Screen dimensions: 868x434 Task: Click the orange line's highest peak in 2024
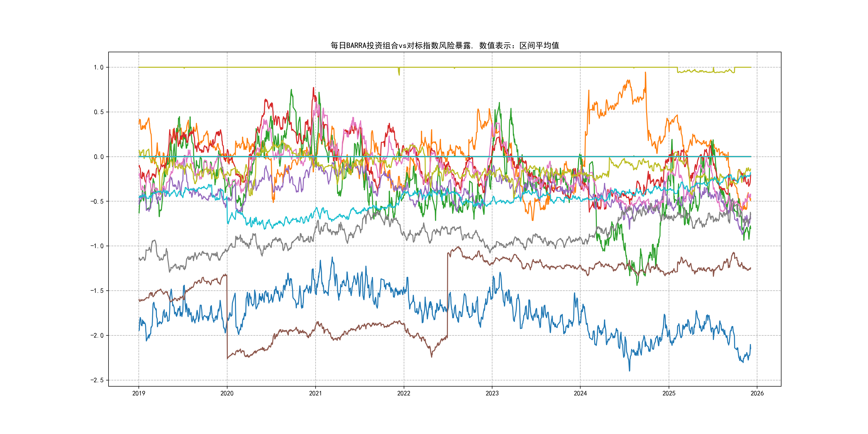[x=645, y=72]
